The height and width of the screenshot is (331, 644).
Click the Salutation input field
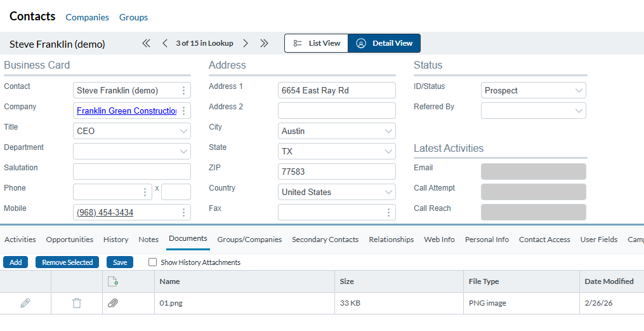(132, 172)
